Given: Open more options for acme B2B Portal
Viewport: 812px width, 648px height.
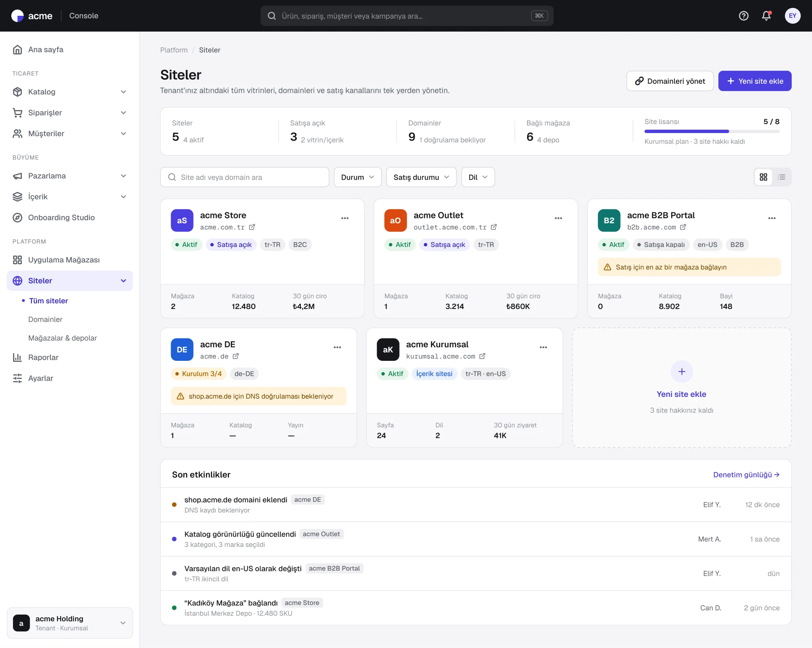Looking at the screenshot, I should point(772,218).
